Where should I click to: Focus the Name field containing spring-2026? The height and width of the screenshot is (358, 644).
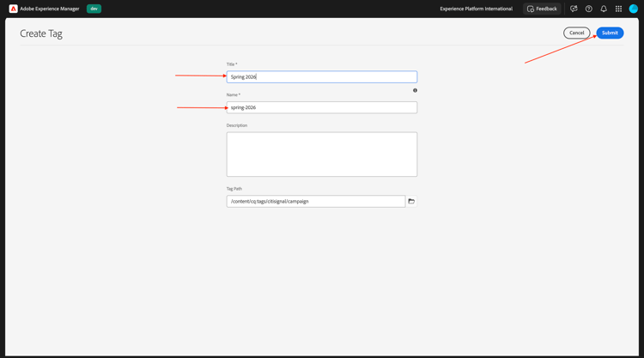322,107
